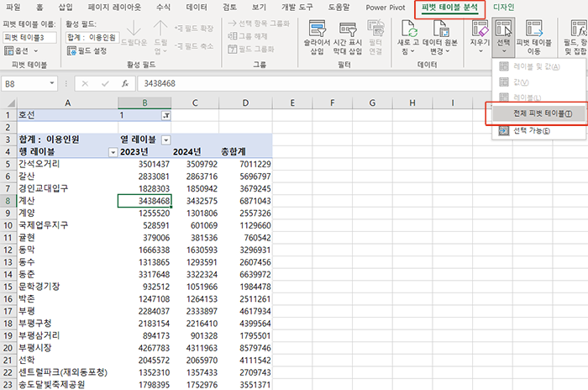Click the 드릴다운 arrow icon
Image resolution: width=588 pixels, height=390 pixels.
(134, 29)
